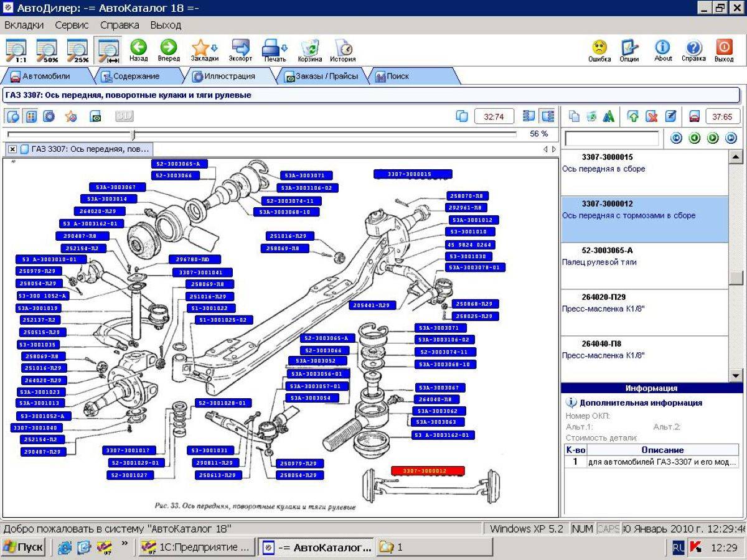Image resolution: width=747 pixels, height=560 pixels.
Task: Click the Экспорт export icon
Action: point(240,47)
